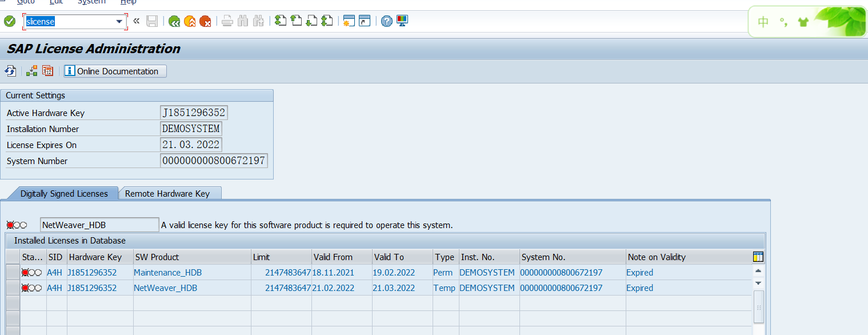The height and width of the screenshot is (335, 868).
Task: Click the punctuation mode icon in IME bar
Action: coord(783,22)
